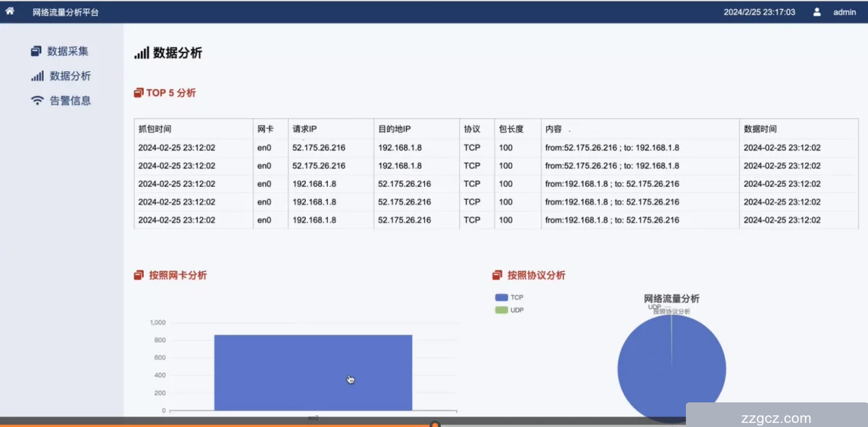Viewport: 868px width, 427px height.
Task: Click the admin username in the header
Action: click(x=844, y=12)
